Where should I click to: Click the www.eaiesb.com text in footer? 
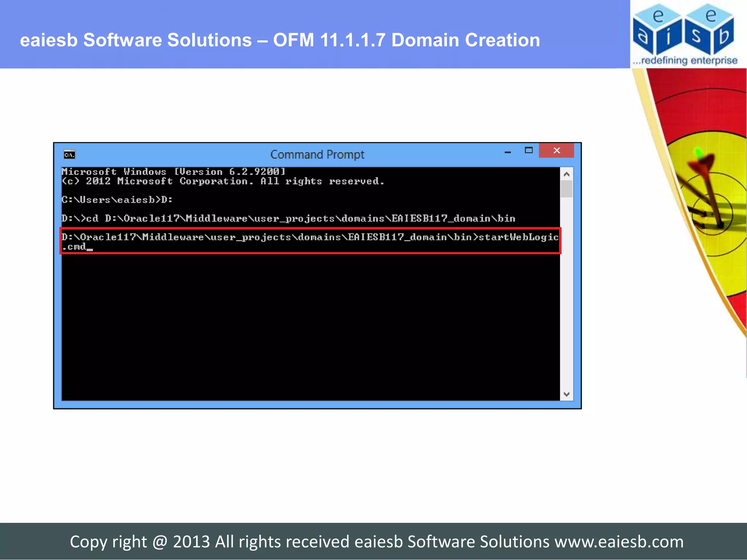(619, 542)
